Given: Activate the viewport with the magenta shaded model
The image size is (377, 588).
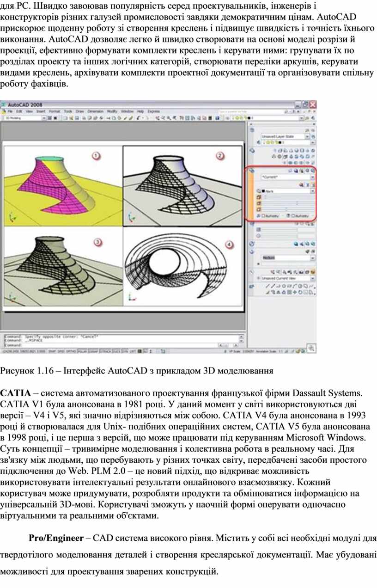Looking at the screenshot, I should pos(63,186).
